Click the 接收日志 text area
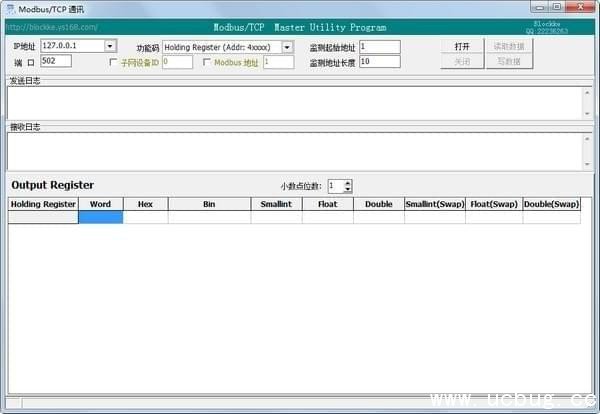The width and height of the screenshot is (600, 414). (x=295, y=152)
